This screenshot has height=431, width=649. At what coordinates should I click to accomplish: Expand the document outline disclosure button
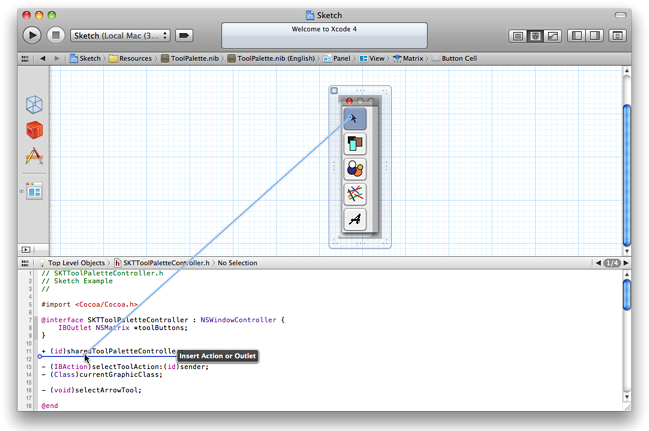(26, 249)
